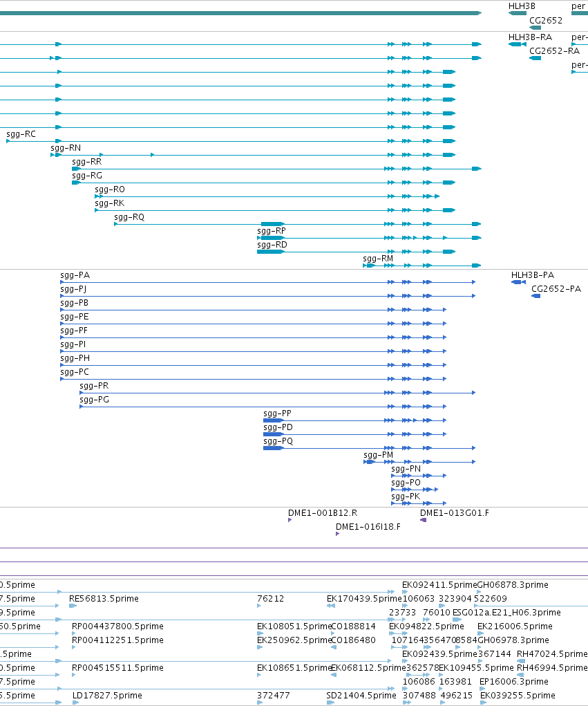The width and height of the screenshot is (588, 706).
Task: Click the CG2652-PA protein label
Action: coord(556,289)
